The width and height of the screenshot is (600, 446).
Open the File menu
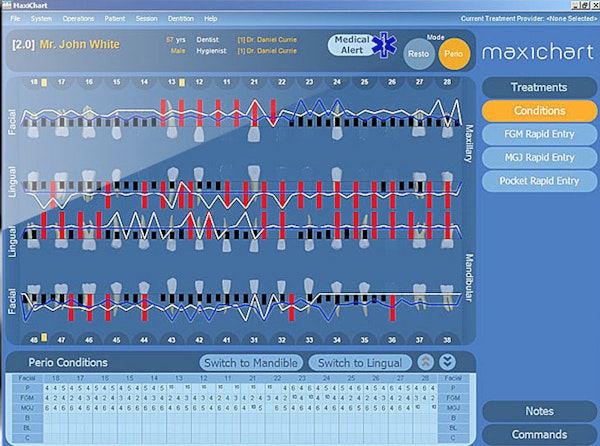(x=15, y=18)
